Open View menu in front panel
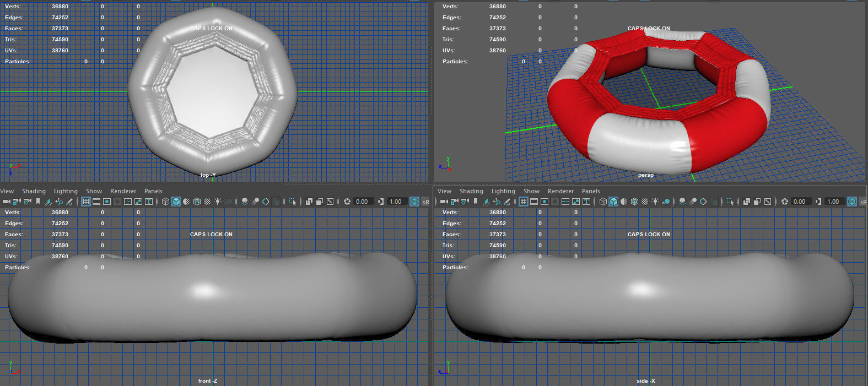This screenshot has width=868, height=386. (7, 191)
